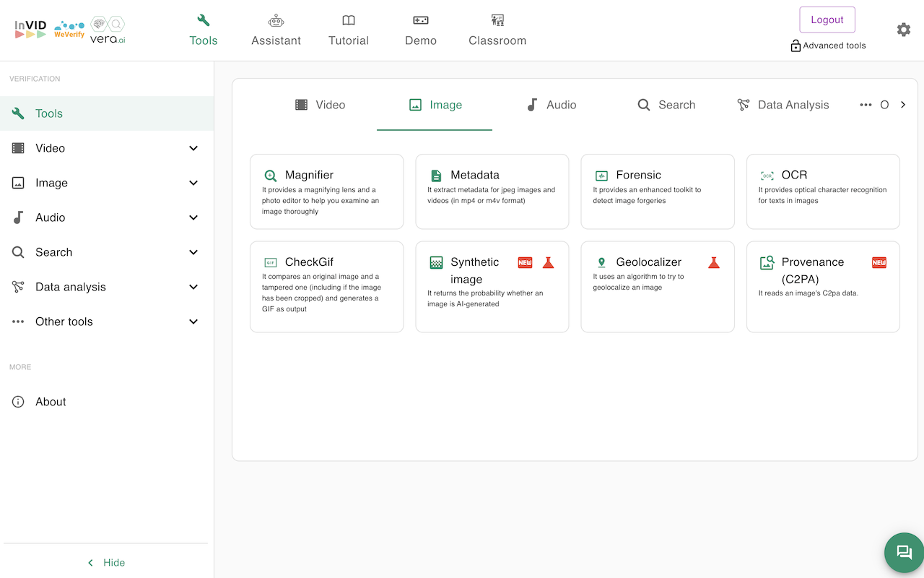Image resolution: width=924 pixels, height=578 pixels.
Task: Click the Forensic tool icon
Action: [x=601, y=176]
